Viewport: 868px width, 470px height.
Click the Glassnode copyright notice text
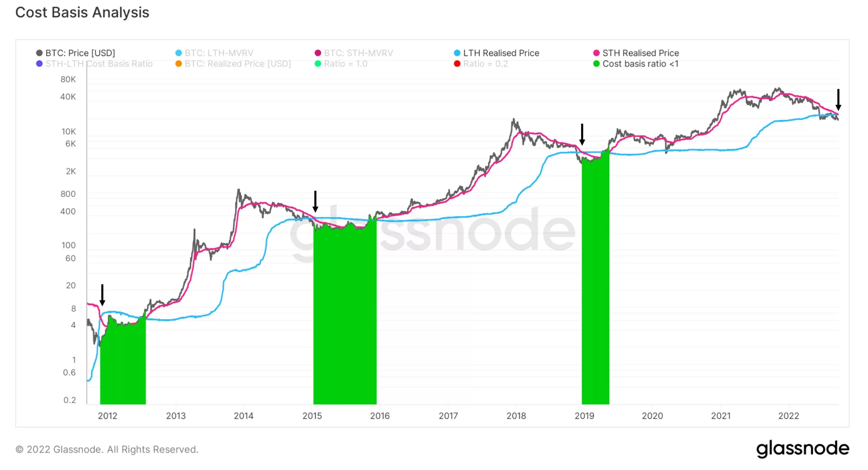point(107,449)
